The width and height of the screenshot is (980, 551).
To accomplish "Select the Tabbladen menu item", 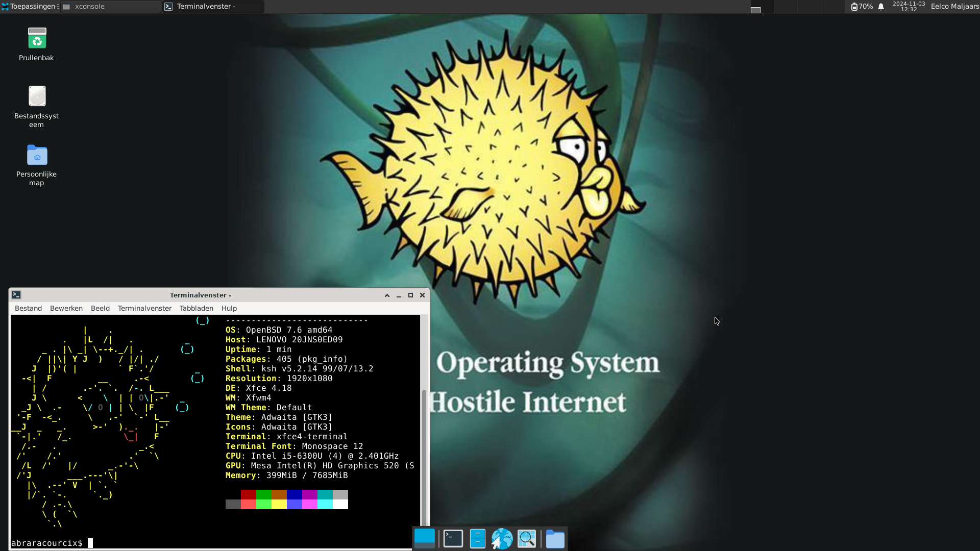I will [x=196, y=308].
